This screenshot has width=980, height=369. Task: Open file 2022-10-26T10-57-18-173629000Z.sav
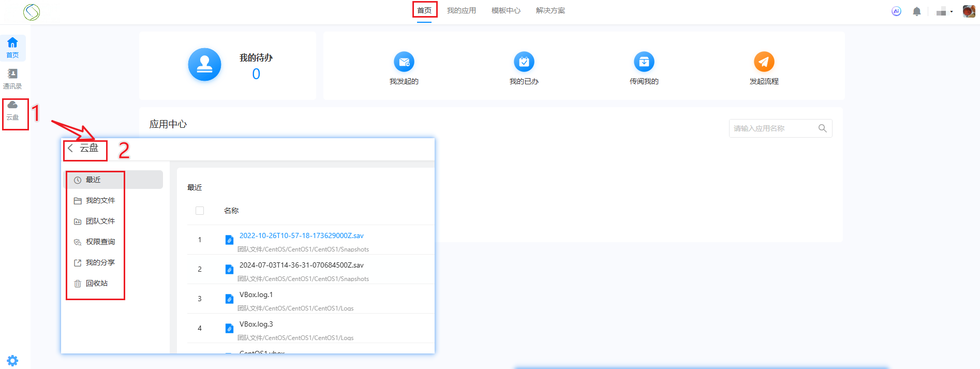coord(301,235)
